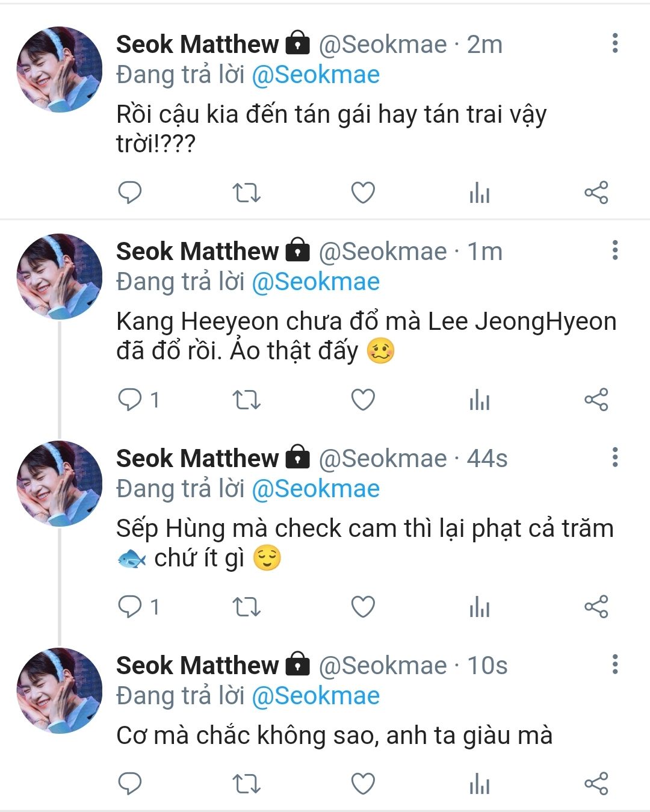Open replies on the 'Kang Heeyeon' tweet

[x=129, y=400]
